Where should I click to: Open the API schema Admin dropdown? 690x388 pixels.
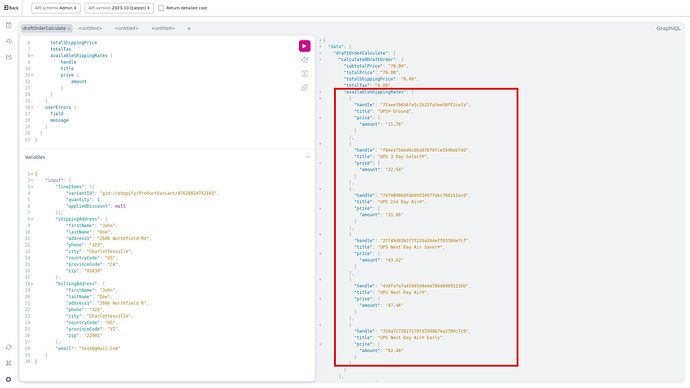(56, 8)
